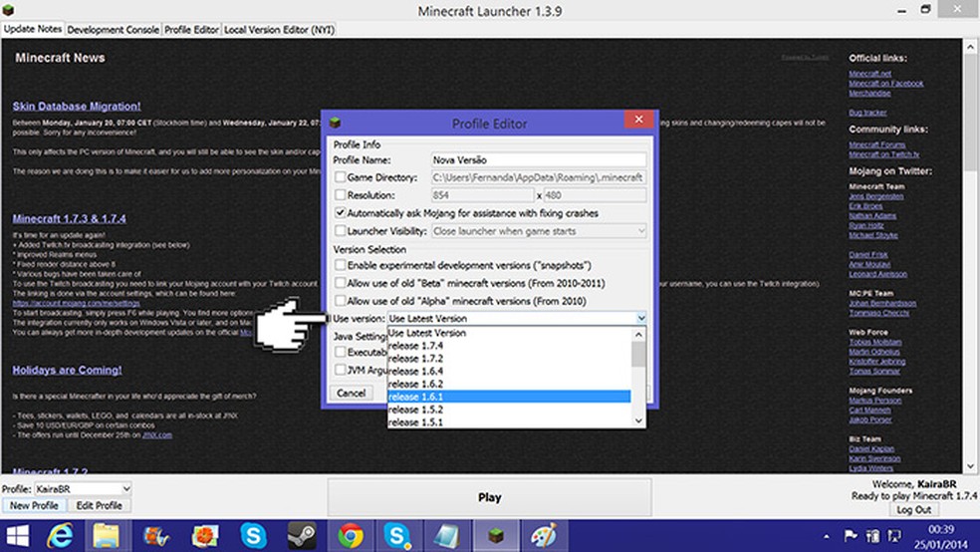This screenshot has height=552, width=980.
Task: Open the Local Version Editor tab
Action: click(279, 30)
